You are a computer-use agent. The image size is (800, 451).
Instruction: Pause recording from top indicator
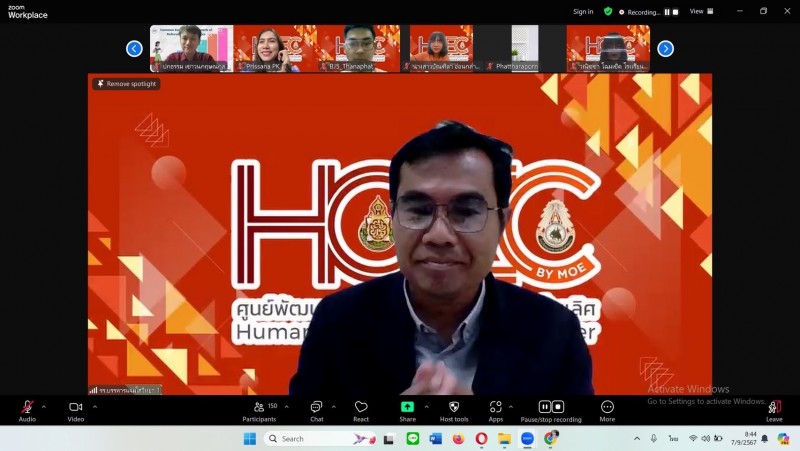[x=667, y=12]
